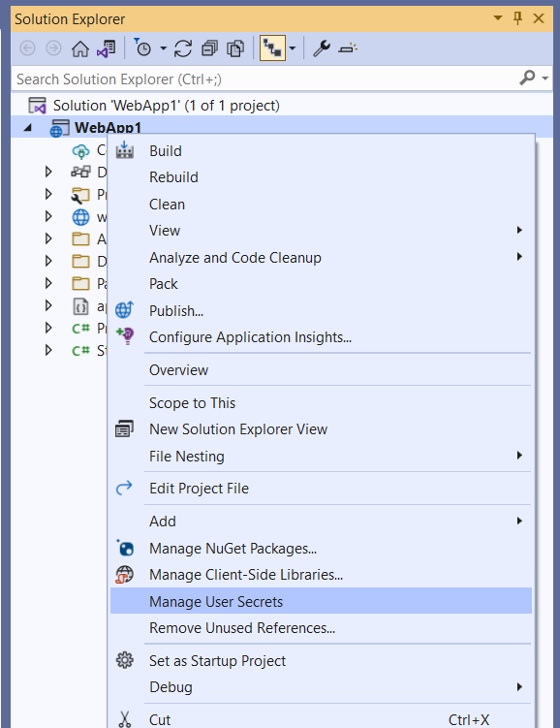
Task: Click Configure Application Insights... entry
Action: 321,337
